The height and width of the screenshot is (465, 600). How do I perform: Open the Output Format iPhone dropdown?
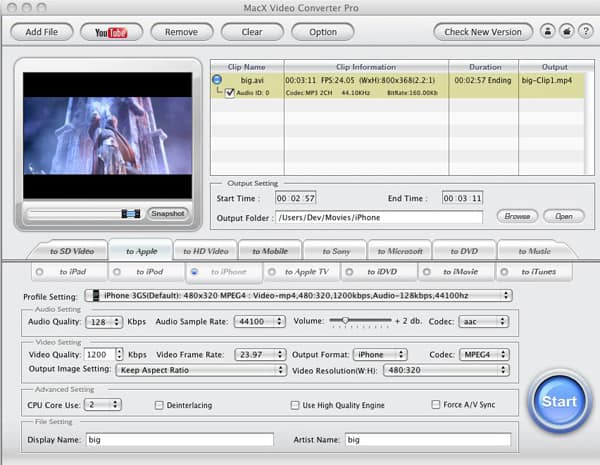380,354
